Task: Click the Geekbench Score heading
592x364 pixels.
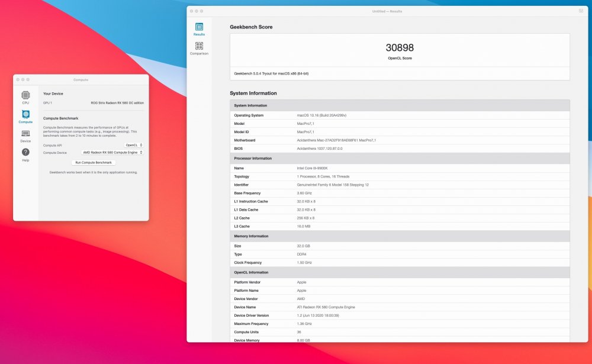Action: (x=251, y=27)
